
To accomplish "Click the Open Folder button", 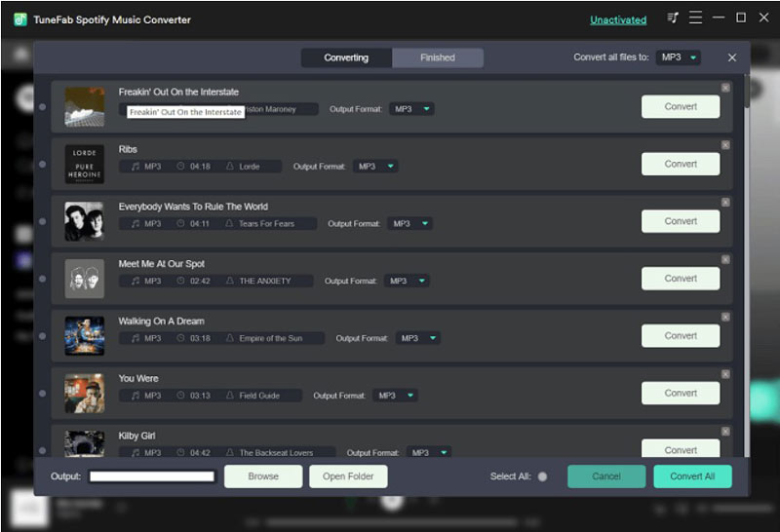I will click(x=348, y=476).
